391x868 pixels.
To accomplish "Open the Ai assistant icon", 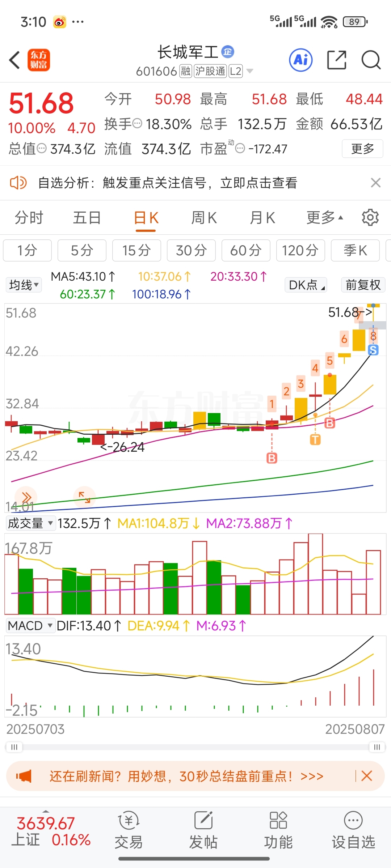I will (300, 60).
